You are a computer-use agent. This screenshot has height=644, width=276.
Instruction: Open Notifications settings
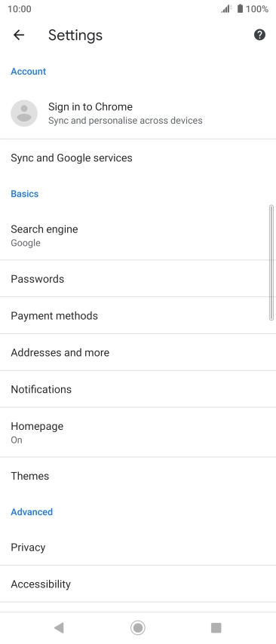pos(138,389)
